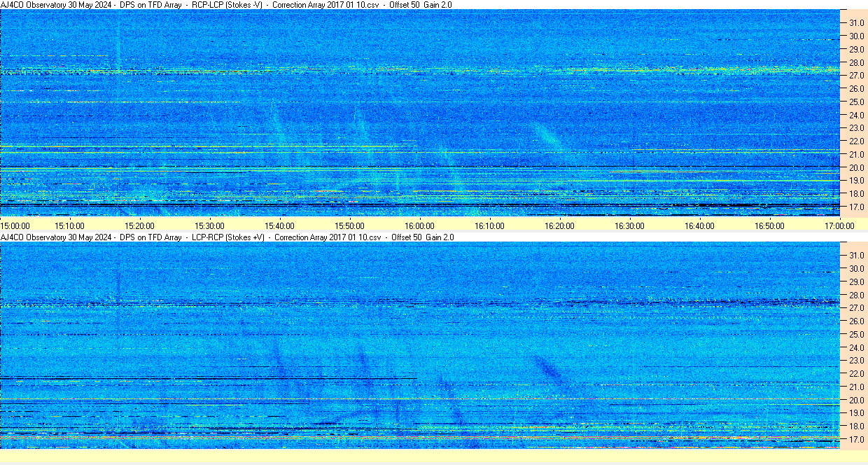This screenshot has width=868, height=465.
Task: Click 17.0 frequency label in LCP-RCP panel
Action: 857,440
